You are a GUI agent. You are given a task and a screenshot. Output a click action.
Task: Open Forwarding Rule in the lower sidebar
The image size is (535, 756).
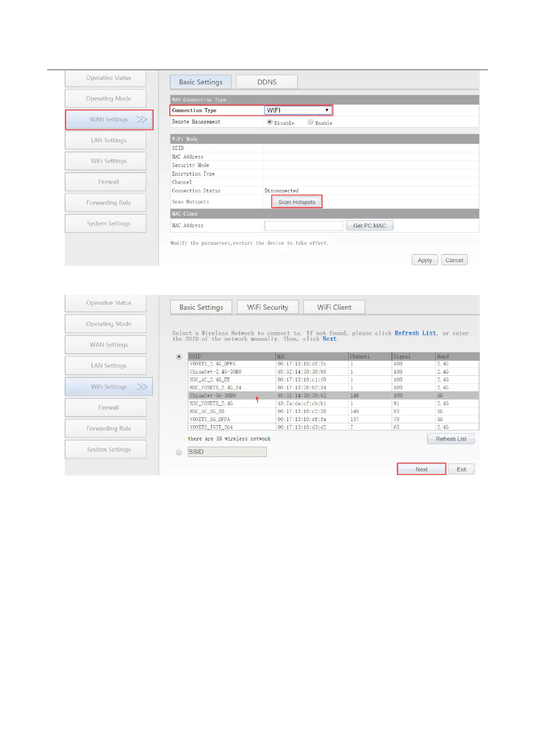coord(106,429)
